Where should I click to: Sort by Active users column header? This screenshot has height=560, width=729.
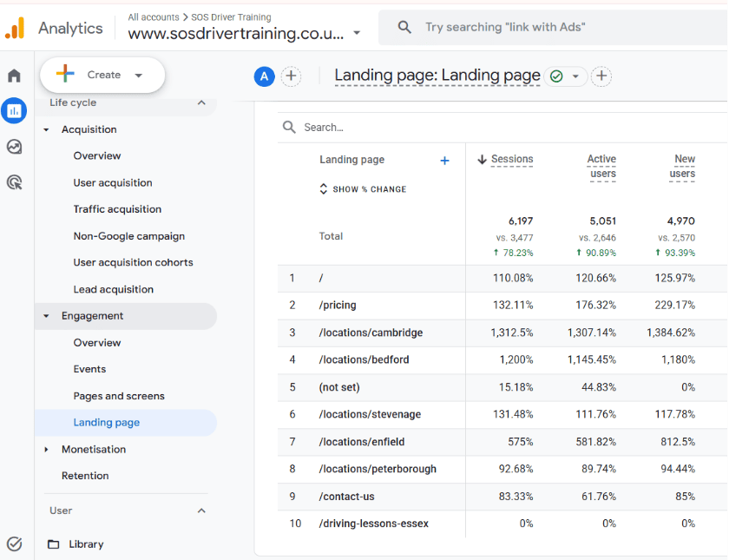(x=601, y=166)
